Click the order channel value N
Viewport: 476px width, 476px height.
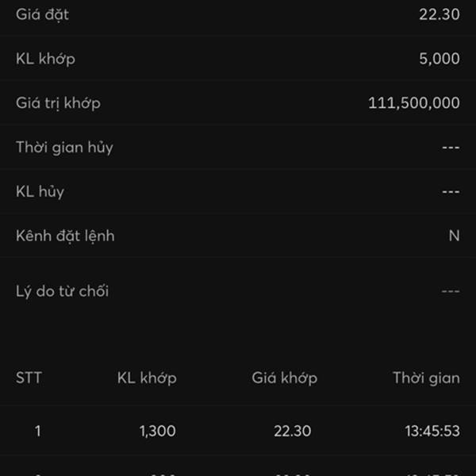[x=454, y=236]
